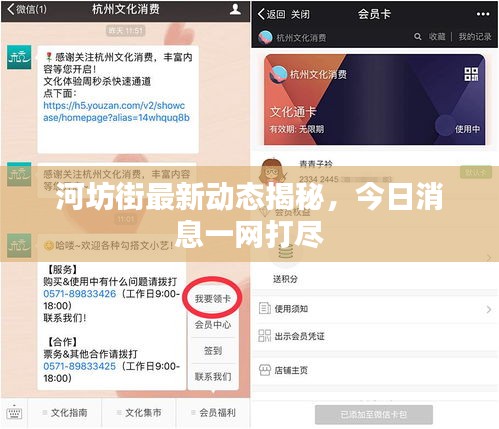Tap the QR code icon on membership card
Image resolution: width=499 pixels, height=429 pixels.
471,74
